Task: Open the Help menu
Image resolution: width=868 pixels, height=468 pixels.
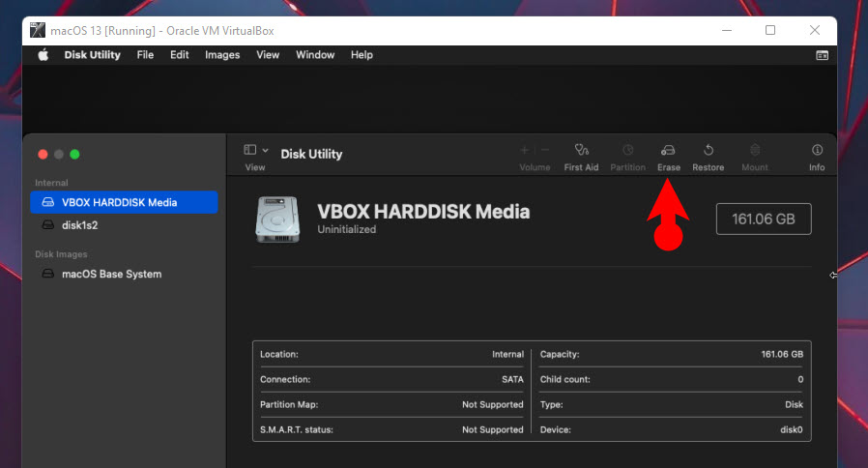Action: (362, 55)
